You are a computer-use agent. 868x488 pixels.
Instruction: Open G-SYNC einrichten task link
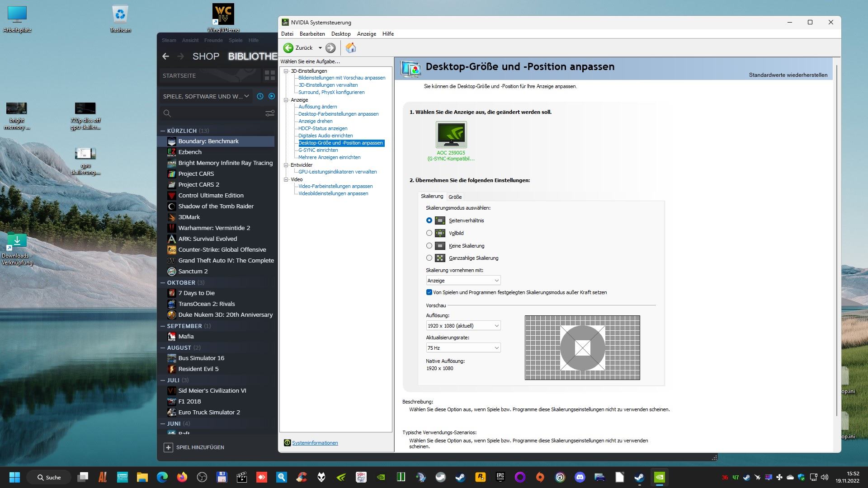(x=318, y=150)
